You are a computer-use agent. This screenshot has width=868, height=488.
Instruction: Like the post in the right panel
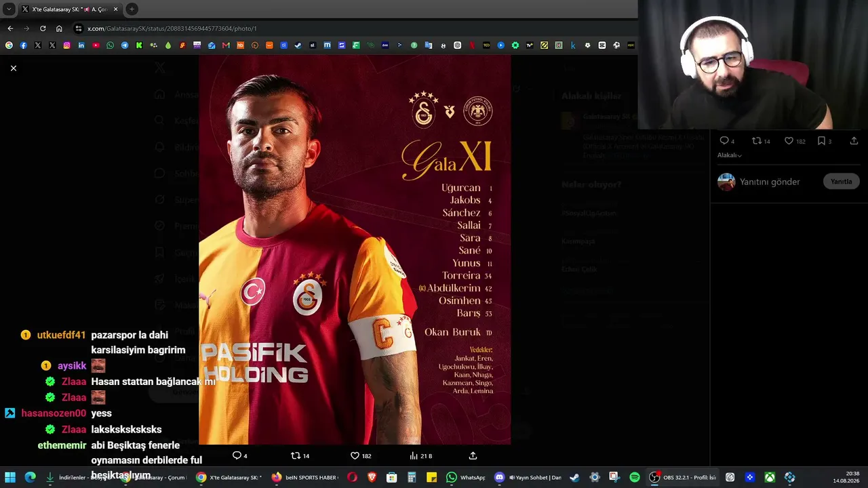click(x=795, y=141)
